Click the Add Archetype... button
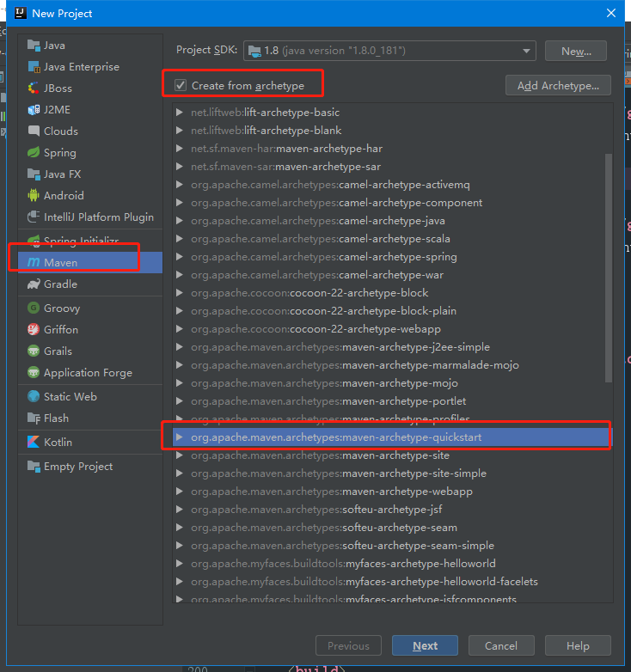This screenshot has width=631, height=672. (558, 85)
